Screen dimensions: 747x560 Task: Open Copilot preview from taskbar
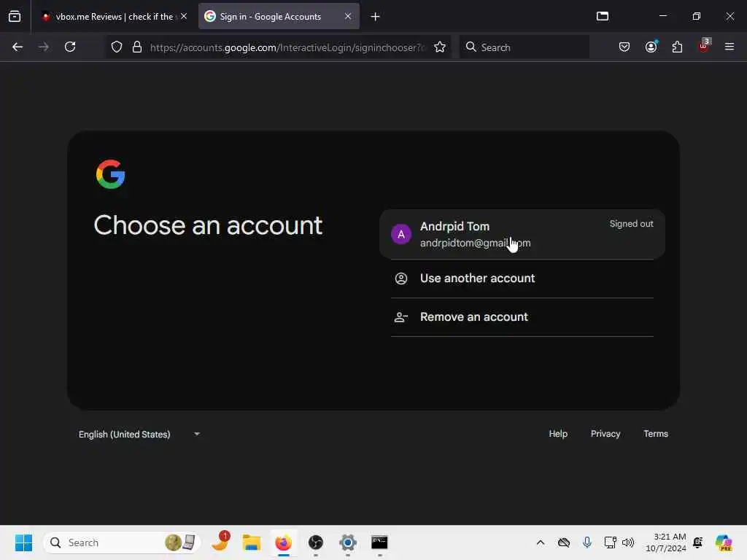(724, 542)
